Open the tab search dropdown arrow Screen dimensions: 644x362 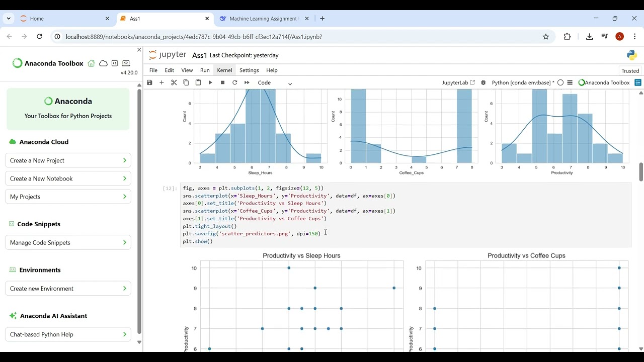tap(9, 19)
